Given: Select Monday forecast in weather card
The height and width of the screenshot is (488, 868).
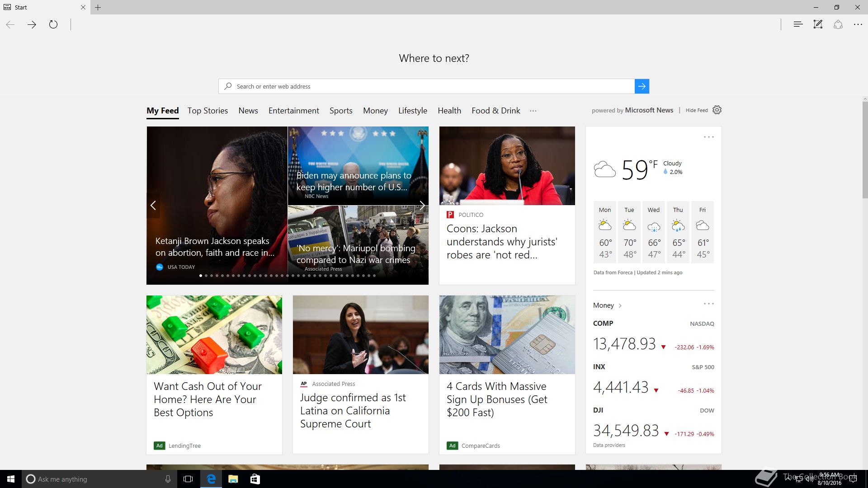Looking at the screenshot, I should pos(605,232).
